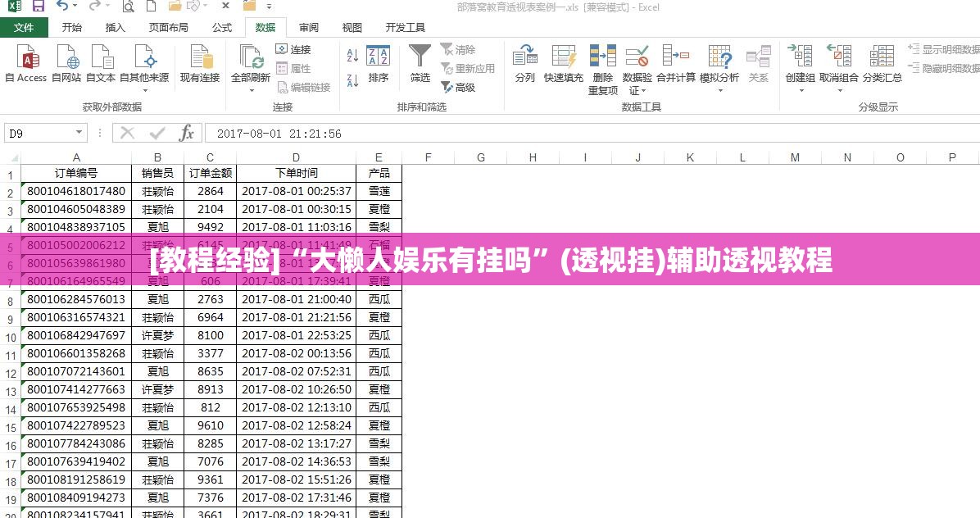Import data from website (自网站)

[66, 64]
